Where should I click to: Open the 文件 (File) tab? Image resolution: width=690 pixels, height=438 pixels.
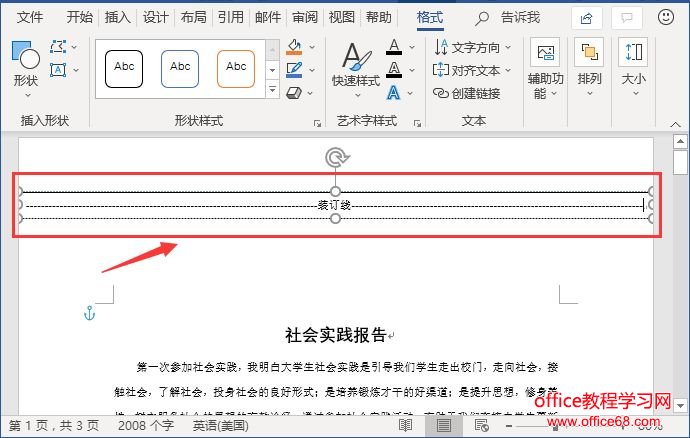[x=30, y=18]
